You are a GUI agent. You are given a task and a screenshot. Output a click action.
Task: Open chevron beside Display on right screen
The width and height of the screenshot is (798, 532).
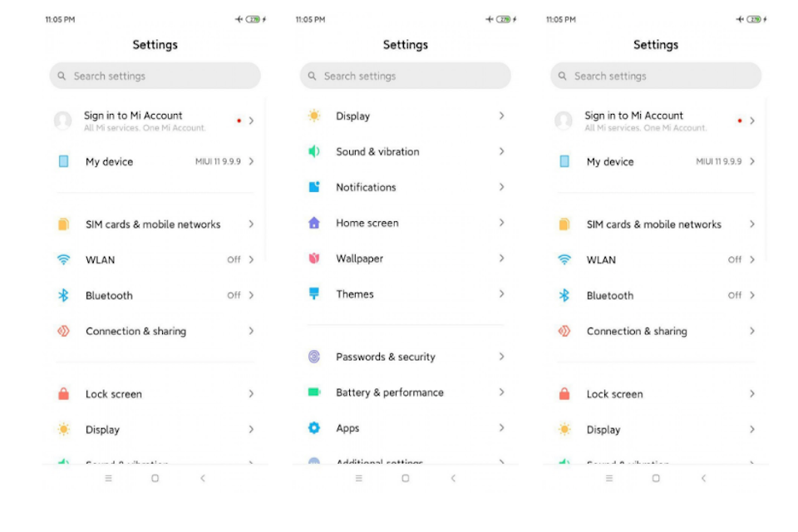pos(751,429)
